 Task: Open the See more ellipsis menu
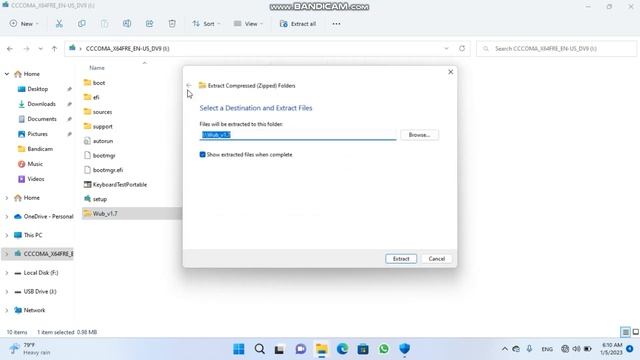(336, 24)
